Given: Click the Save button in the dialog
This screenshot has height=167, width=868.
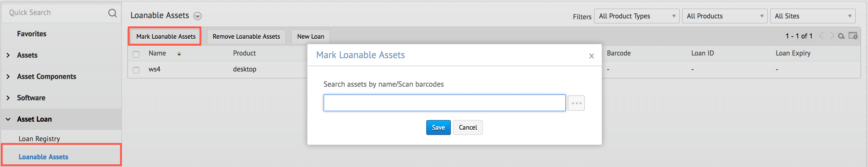Looking at the screenshot, I should 438,128.
